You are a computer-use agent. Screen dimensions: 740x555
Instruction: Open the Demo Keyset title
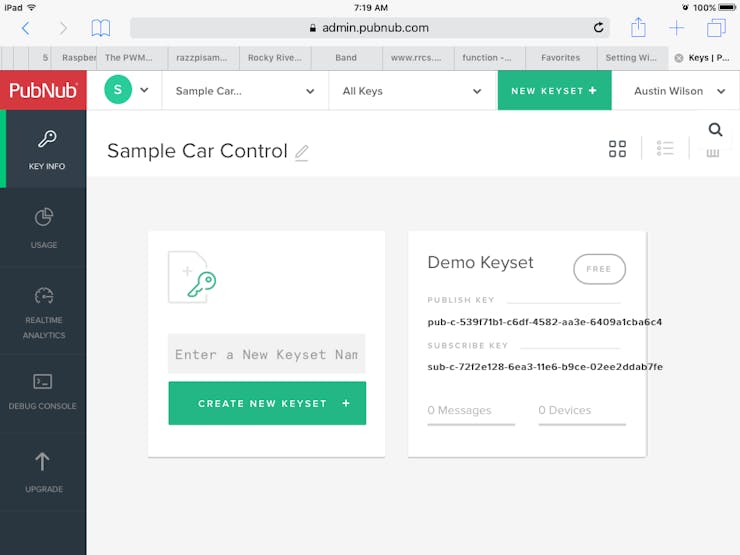pyautogui.click(x=480, y=262)
